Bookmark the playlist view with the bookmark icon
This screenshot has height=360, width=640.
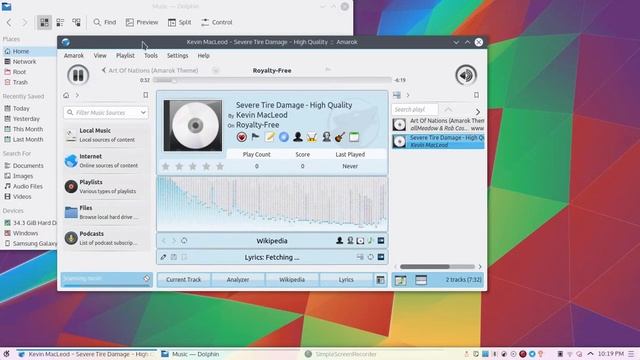(x=476, y=95)
